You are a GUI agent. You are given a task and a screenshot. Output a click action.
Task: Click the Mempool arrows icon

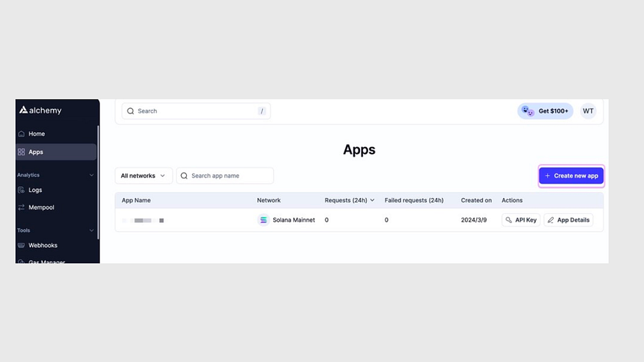21,207
